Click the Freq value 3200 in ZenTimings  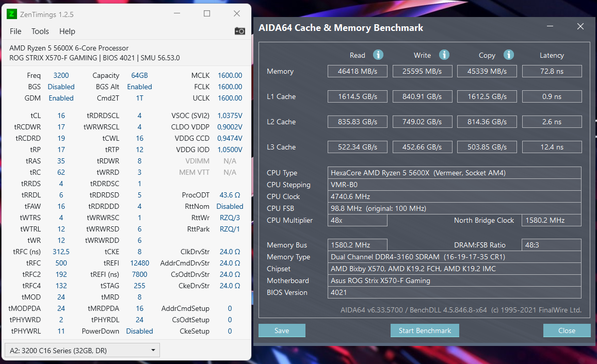[61, 75]
